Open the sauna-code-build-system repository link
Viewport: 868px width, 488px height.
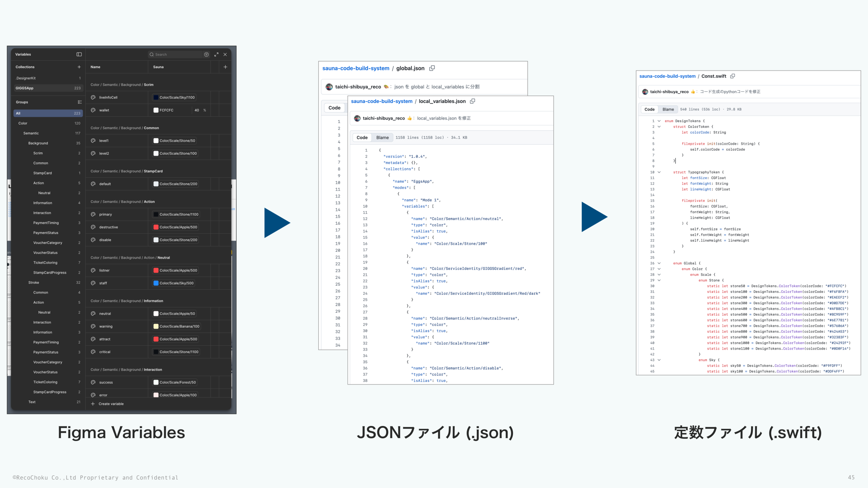click(x=356, y=68)
